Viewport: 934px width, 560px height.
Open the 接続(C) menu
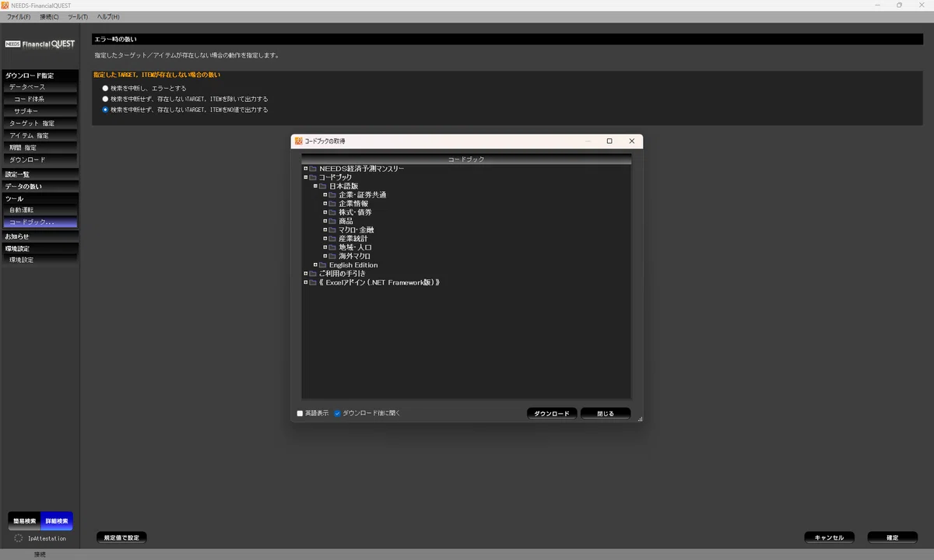pos(49,16)
